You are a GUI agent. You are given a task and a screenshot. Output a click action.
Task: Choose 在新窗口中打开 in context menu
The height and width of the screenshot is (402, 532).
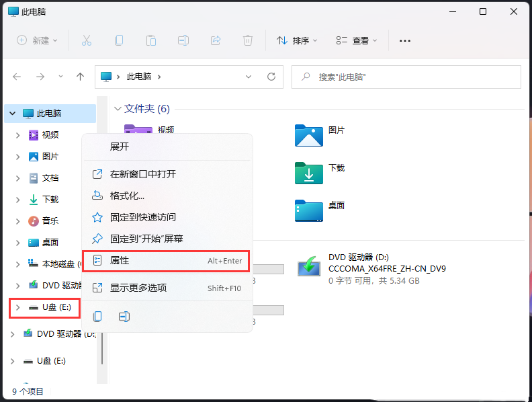[x=167, y=174]
